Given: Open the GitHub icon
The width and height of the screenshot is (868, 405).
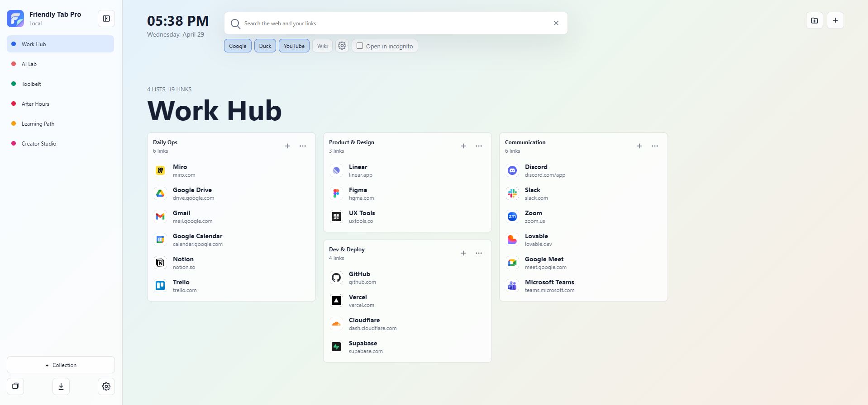Looking at the screenshot, I should (x=336, y=278).
